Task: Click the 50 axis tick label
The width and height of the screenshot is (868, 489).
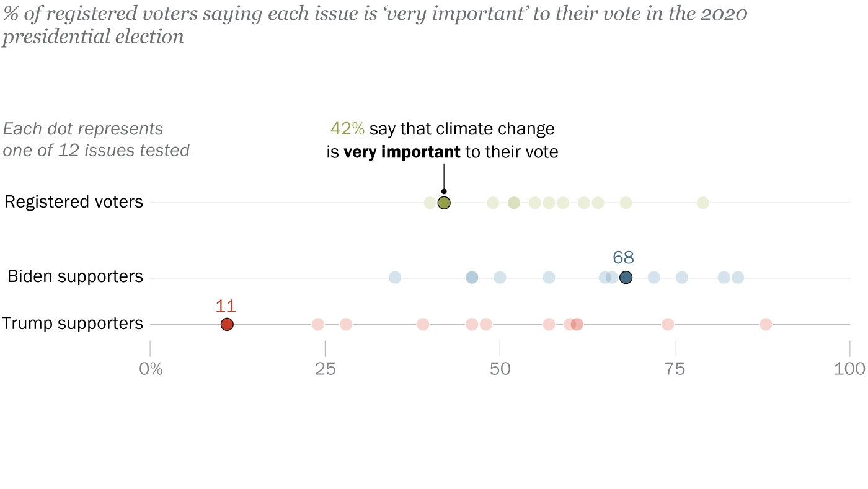Action: [x=500, y=369]
